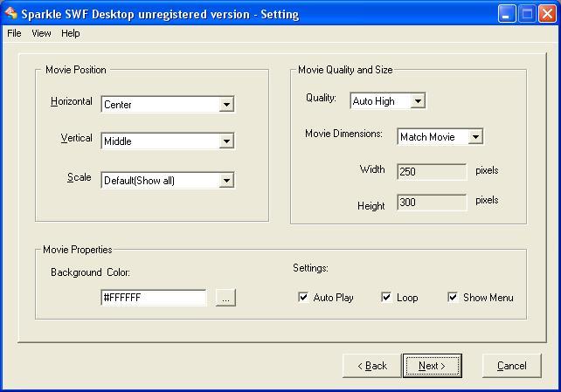Click the Height input field

tap(432, 203)
